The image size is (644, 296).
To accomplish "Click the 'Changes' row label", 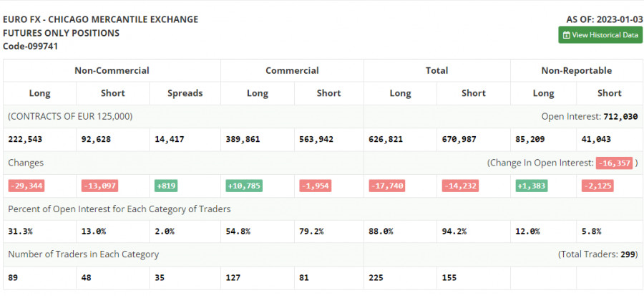I will click(x=26, y=163).
